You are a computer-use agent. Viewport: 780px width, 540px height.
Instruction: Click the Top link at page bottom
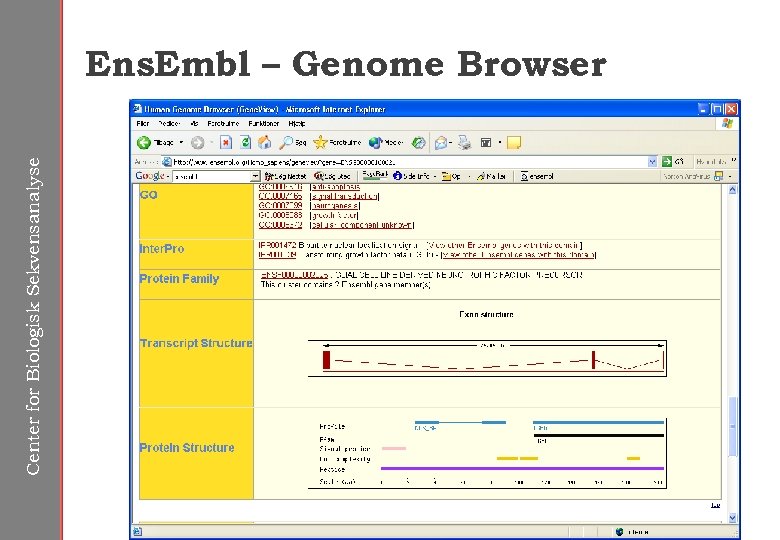715,505
